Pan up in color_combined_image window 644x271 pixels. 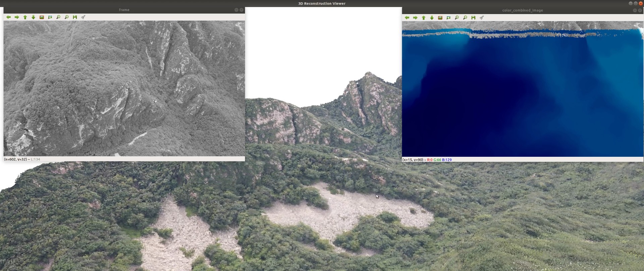[424, 18]
